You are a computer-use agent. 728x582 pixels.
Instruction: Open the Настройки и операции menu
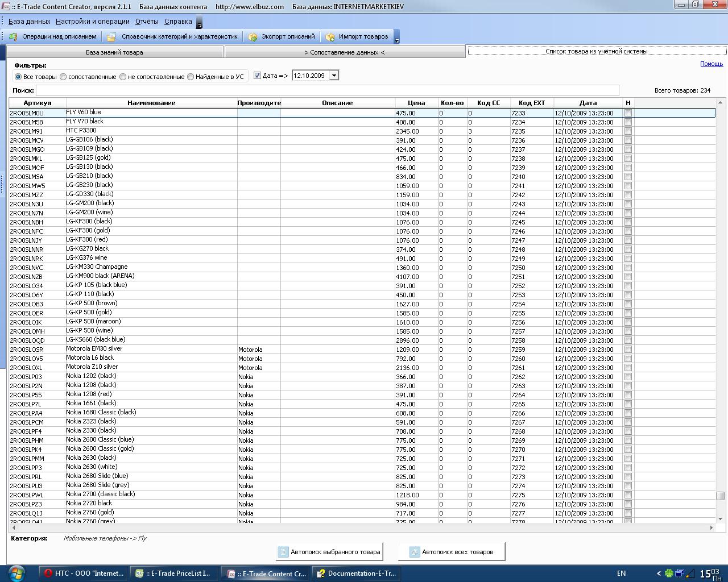(x=93, y=22)
